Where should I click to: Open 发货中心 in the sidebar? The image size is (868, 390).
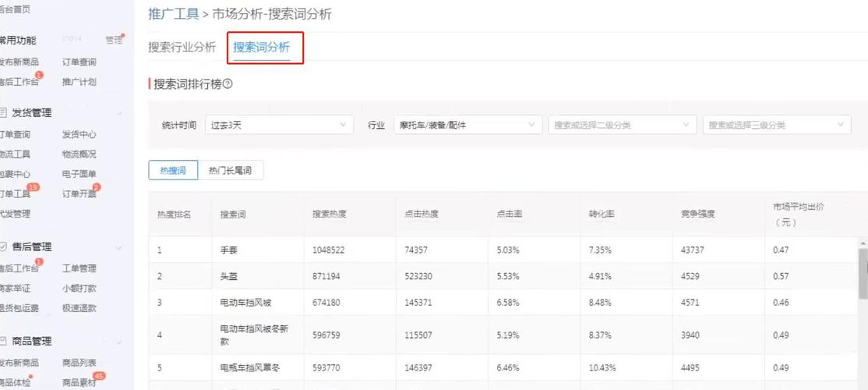click(x=79, y=135)
